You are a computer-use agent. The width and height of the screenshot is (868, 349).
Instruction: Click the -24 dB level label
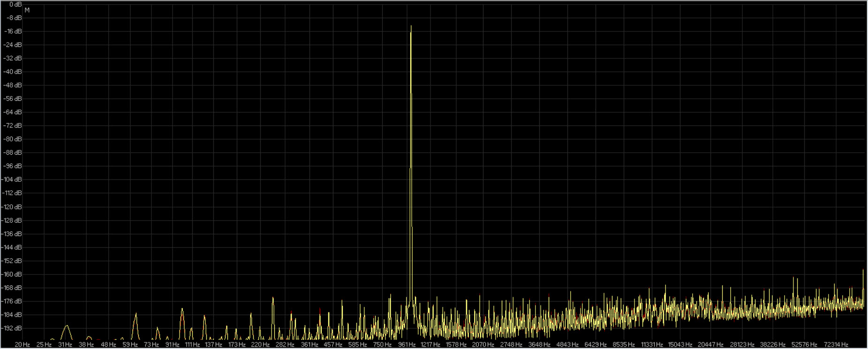13,45
